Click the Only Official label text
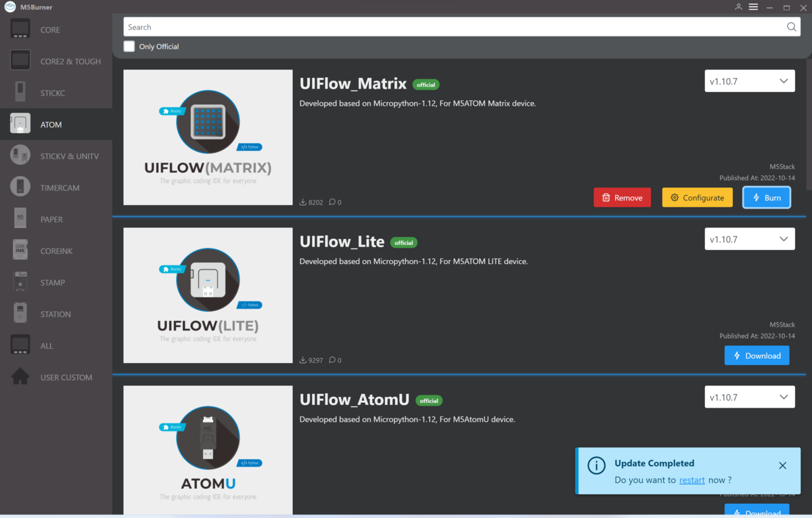 [159, 47]
